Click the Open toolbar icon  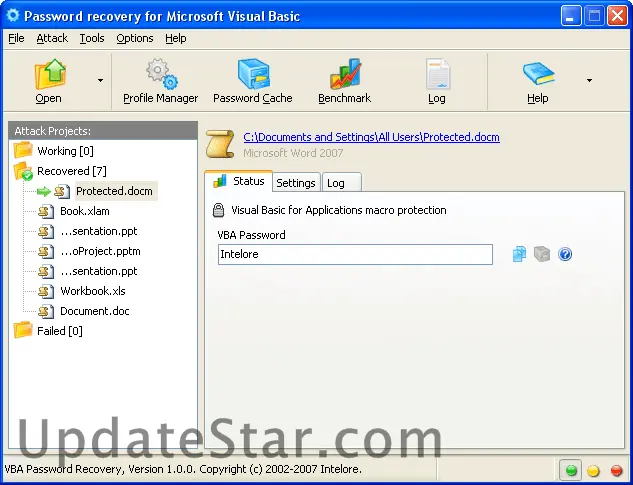tap(50, 74)
